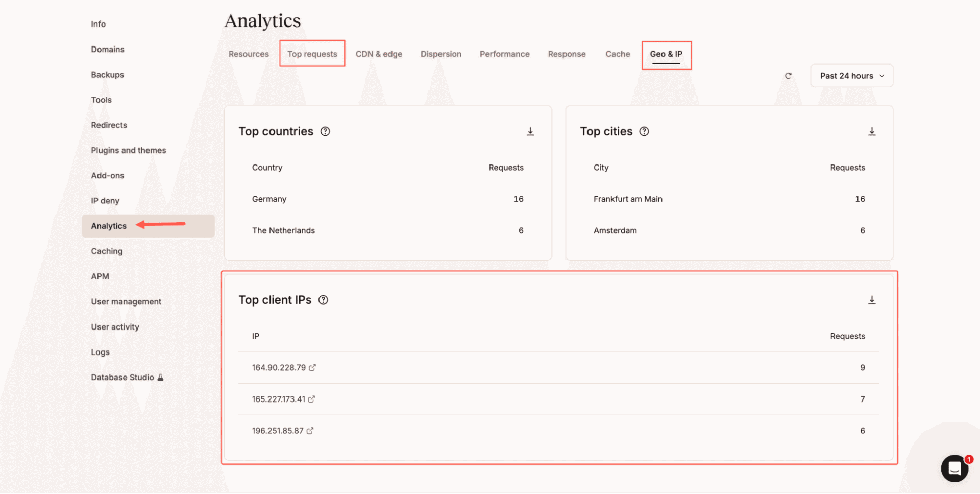Download the Top client IPs data

tap(872, 300)
